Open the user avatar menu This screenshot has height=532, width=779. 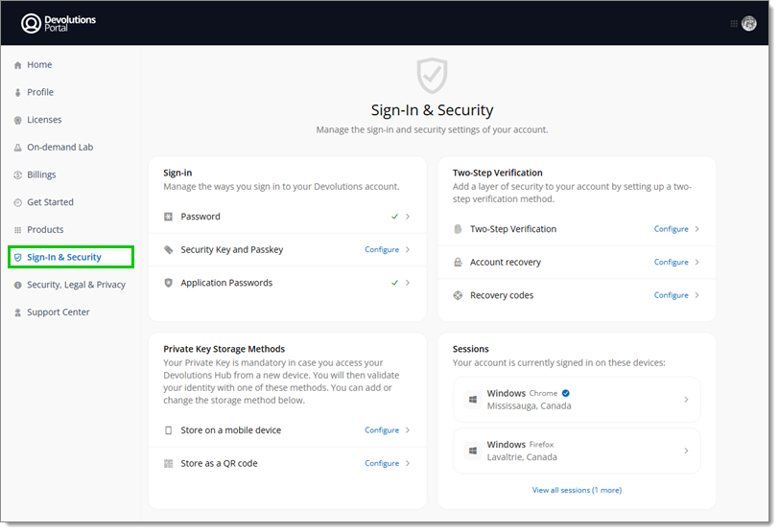click(748, 23)
